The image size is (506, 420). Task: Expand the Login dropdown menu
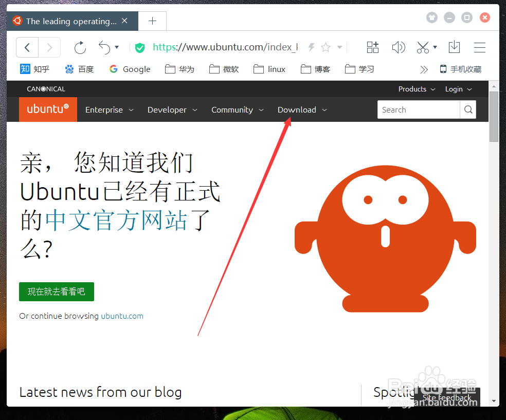click(x=458, y=89)
